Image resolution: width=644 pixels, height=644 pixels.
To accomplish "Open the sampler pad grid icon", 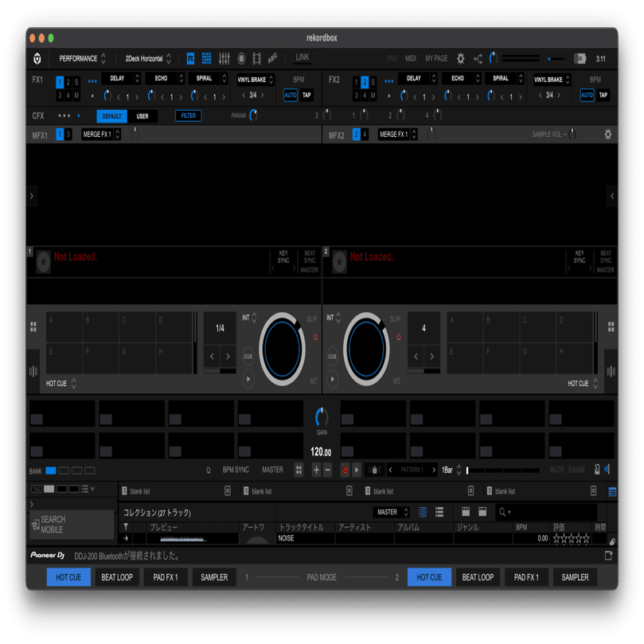I will click(207, 58).
